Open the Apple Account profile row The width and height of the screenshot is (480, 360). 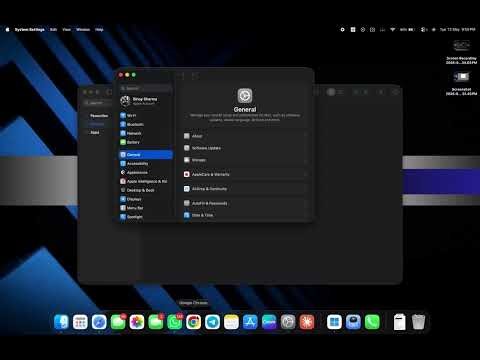point(146,101)
